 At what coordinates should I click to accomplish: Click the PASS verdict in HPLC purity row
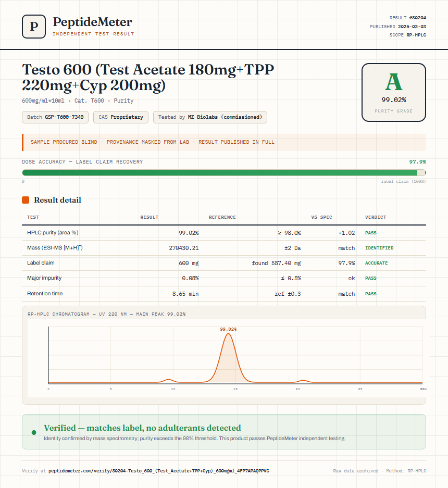click(371, 233)
